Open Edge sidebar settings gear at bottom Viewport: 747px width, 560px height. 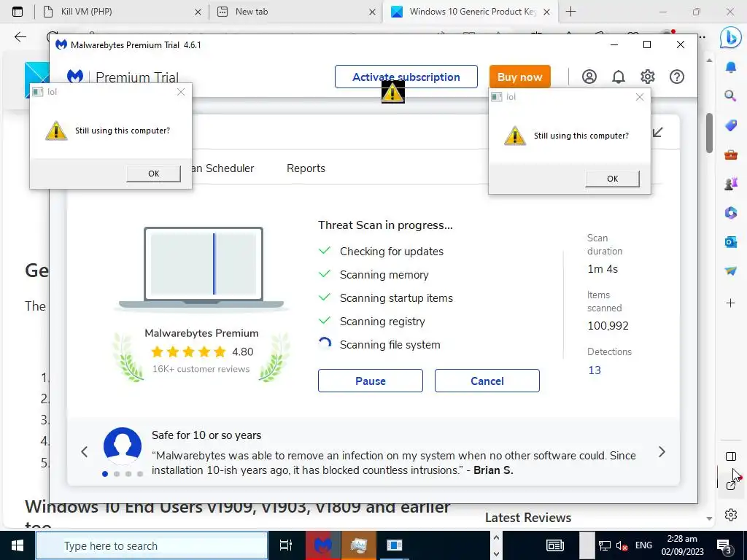[731, 515]
